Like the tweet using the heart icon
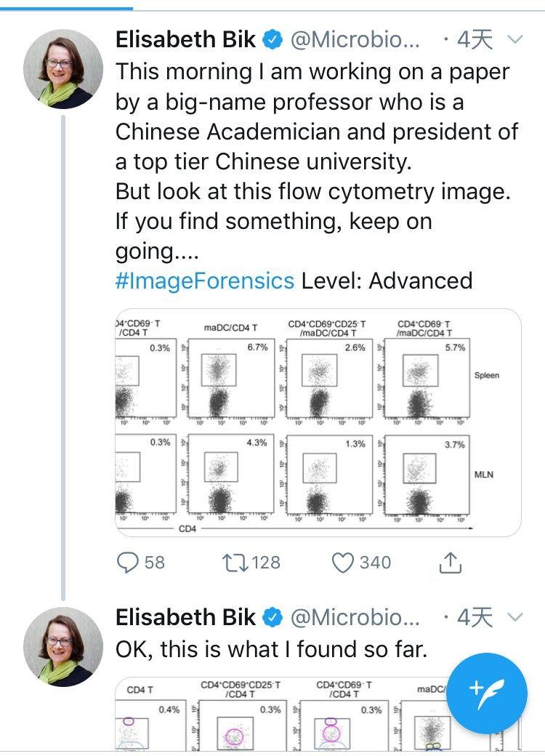 click(x=342, y=562)
